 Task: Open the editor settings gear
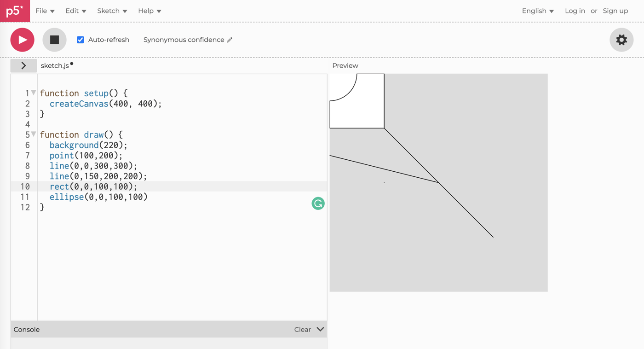pos(621,40)
